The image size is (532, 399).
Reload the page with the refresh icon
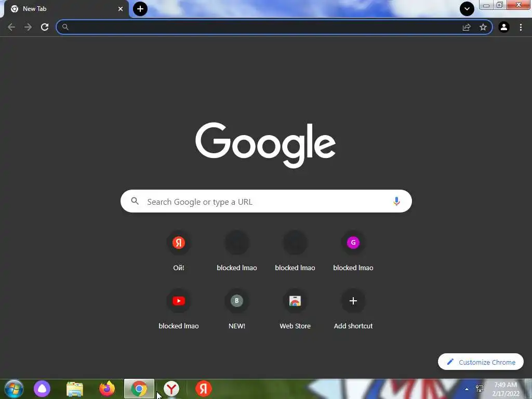point(45,27)
